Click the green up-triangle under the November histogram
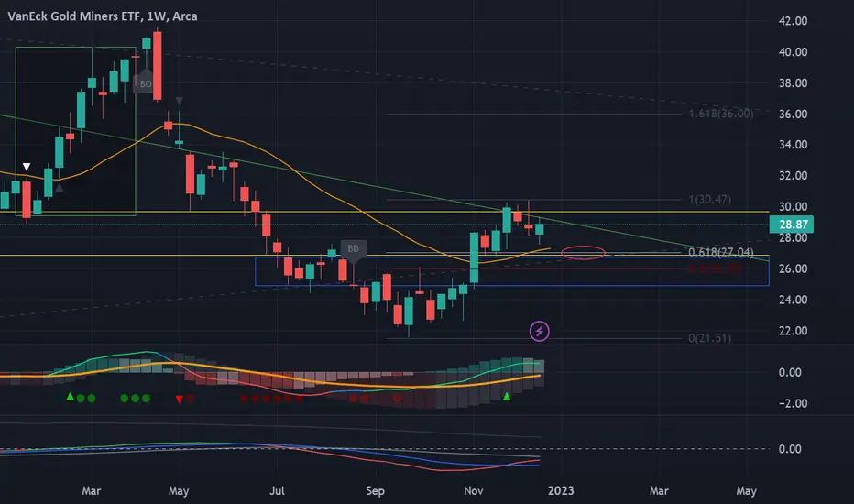The image size is (854, 504). [x=507, y=397]
